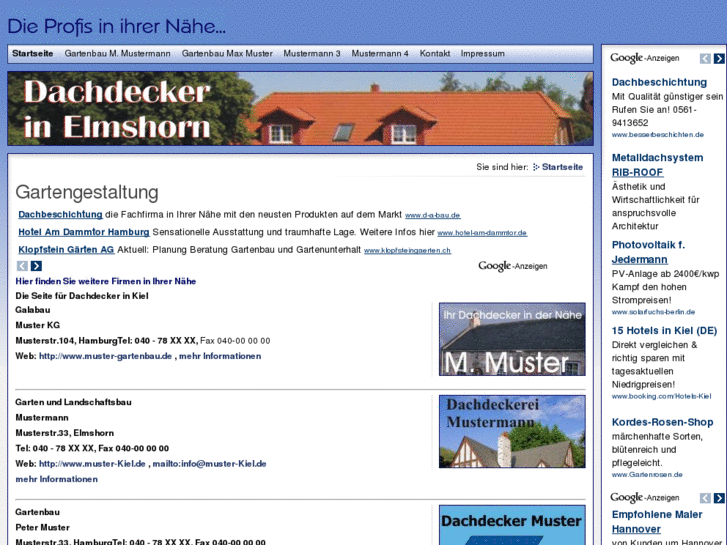Open the Startseite menu item
This screenshot has width=727, height=545.
coord(32,53)
